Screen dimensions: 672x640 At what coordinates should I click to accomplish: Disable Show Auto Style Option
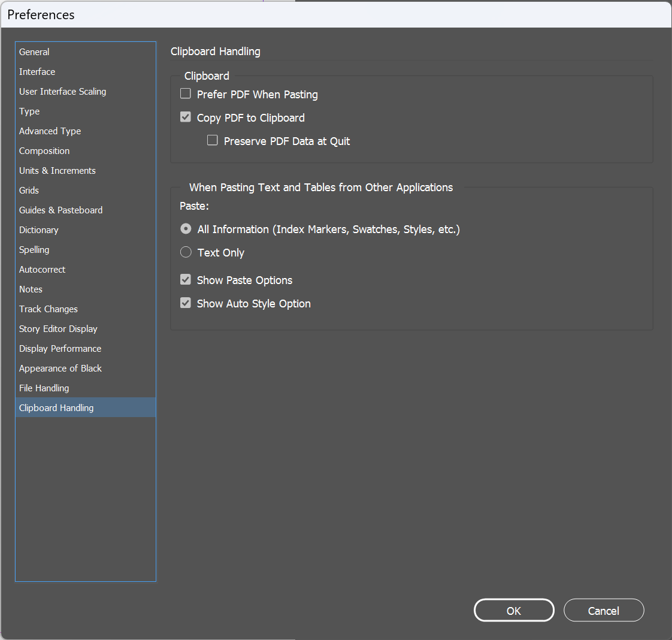[185, 303]
